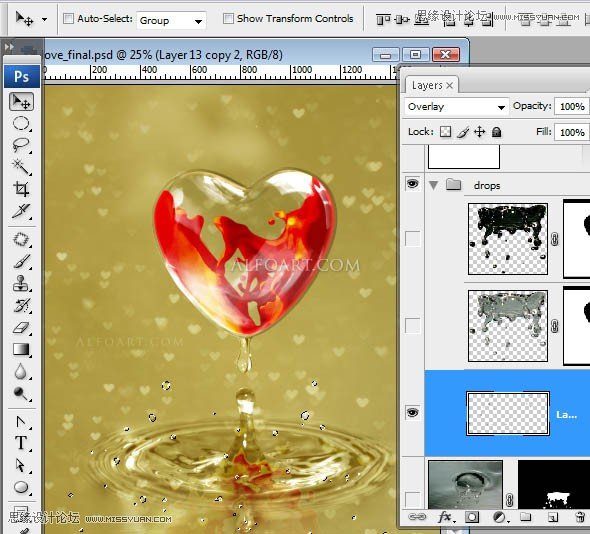The height and width of the screenshot is (534, 590).
Task: Select the Ellipse shape tool
Action: 21,487
